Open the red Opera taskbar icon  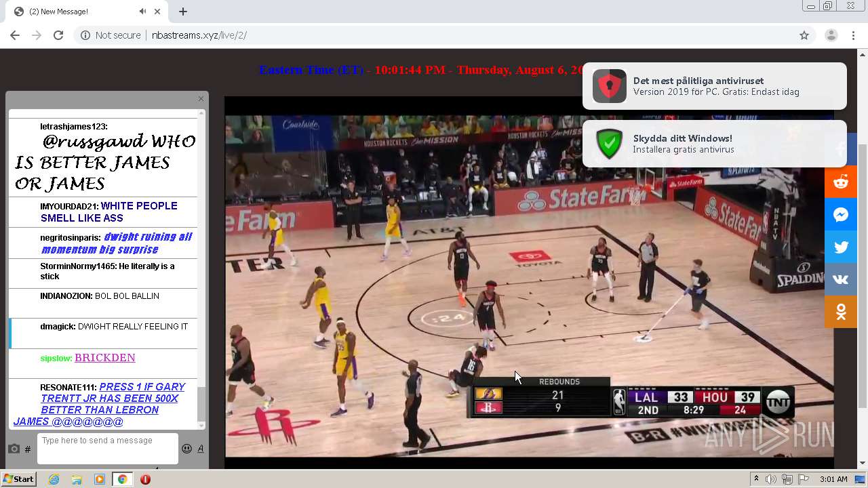point(145,479)
